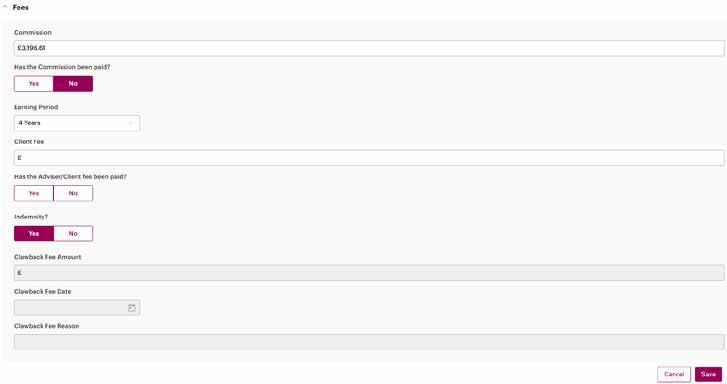This screenshot has width=727, height=384.
Task: Choose No for Adviser/Client fee paid
Action: click(73, 193)
